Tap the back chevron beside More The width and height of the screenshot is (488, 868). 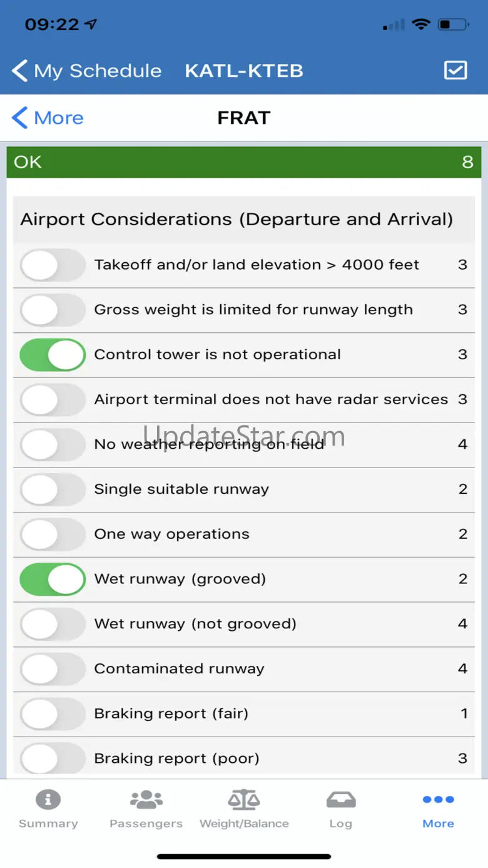pos(20,118)
